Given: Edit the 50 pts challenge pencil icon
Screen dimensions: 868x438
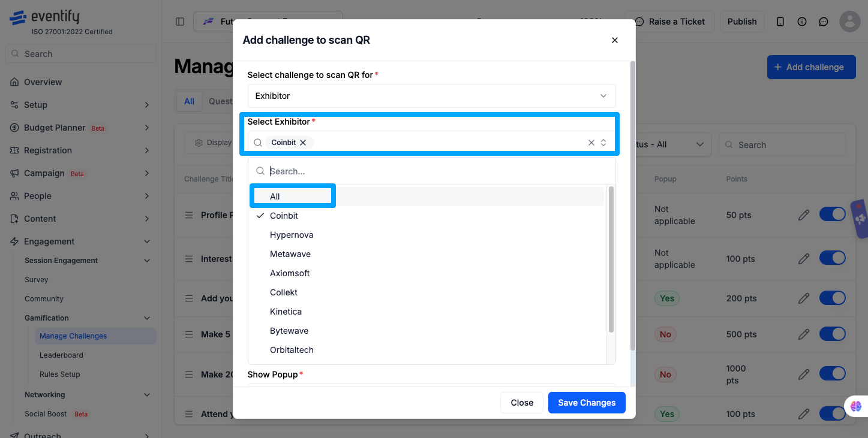Looking at the screenshot, I should coord(804,215).
